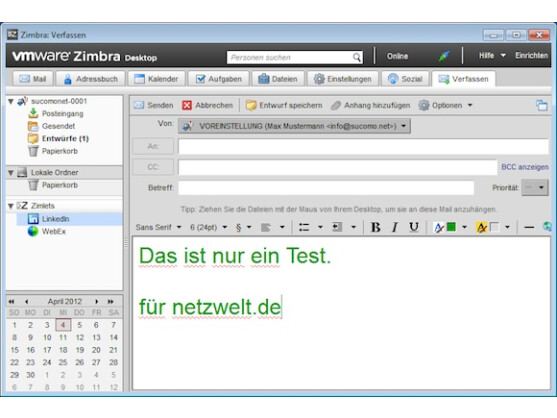The image size is (557, 418).
Task: Switch to the Einstellungen tab
Action: click(x=342, y=79)
